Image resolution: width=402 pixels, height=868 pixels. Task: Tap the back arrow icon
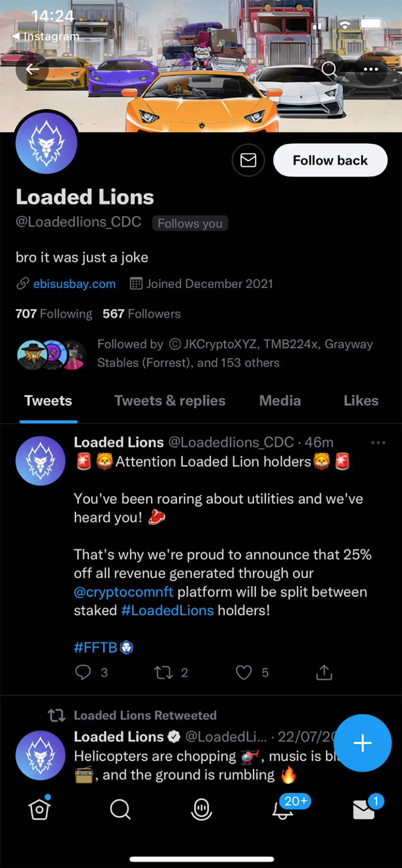pyautogui.click(x=32, y=70)
